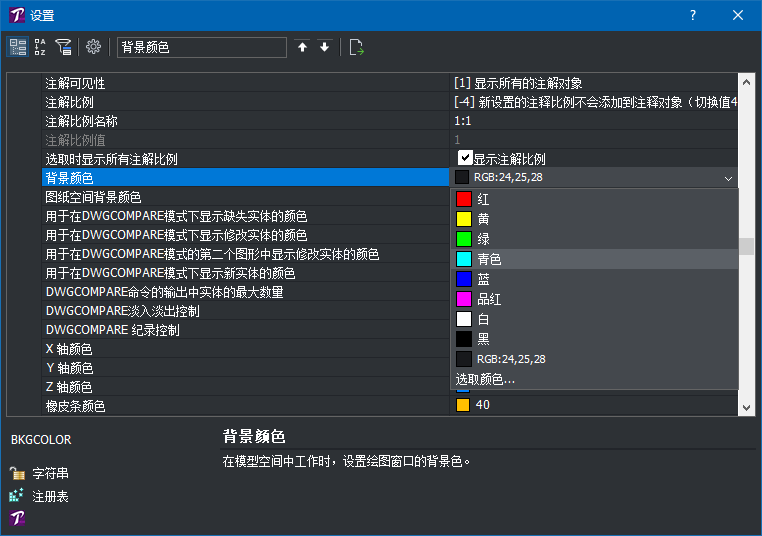Collapse the 背景颜色 dropdown arrow
This screenshot has height=536, width=762.
point(727,178)
